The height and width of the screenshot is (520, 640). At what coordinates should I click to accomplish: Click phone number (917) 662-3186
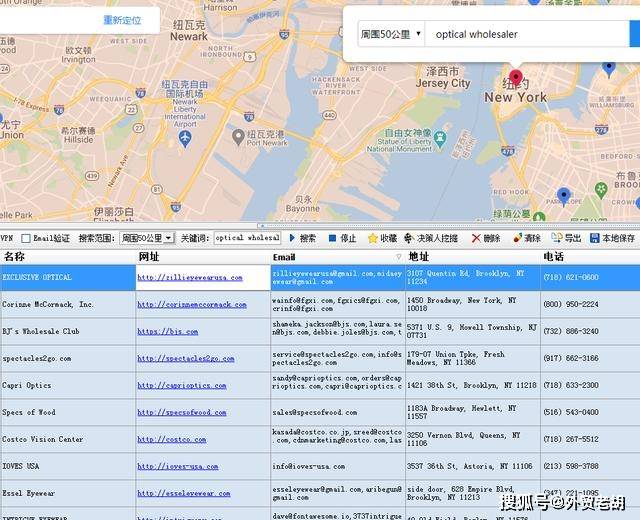point(571,358)
